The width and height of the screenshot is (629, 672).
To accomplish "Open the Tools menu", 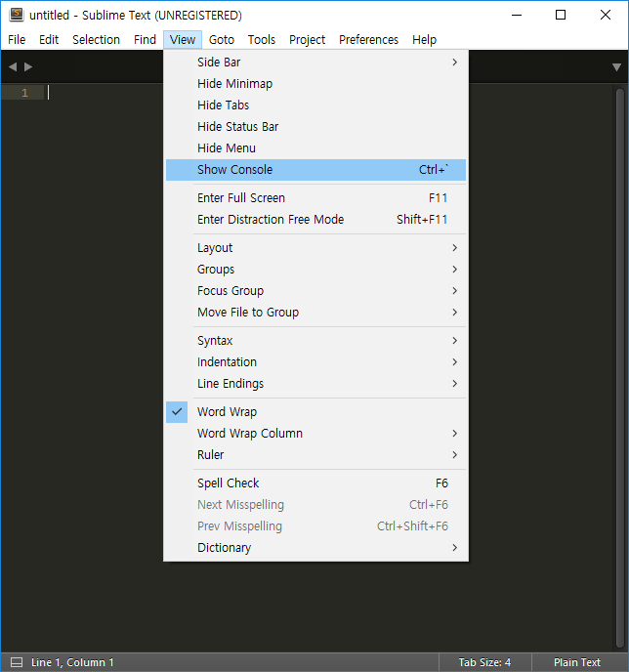I will click(x=262, y=39).
